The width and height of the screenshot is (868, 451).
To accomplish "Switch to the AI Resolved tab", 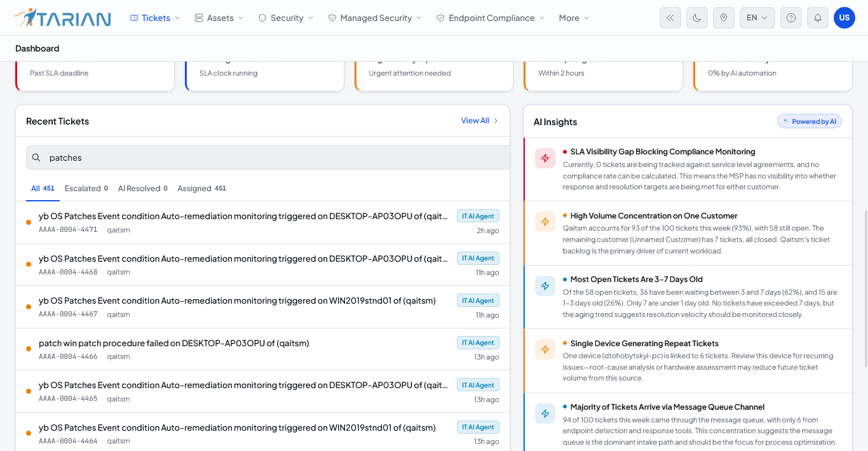I will click(x=143, y=188).
